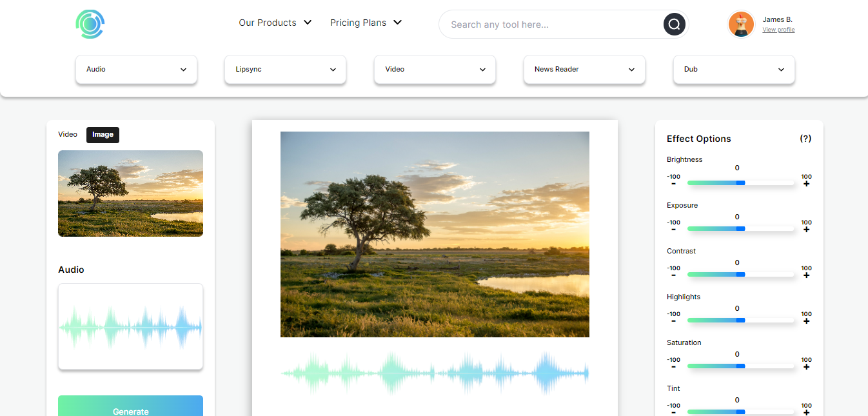The image size is (868, 416).
Task: Open the Our Products menu
Action: coord(275,23)
